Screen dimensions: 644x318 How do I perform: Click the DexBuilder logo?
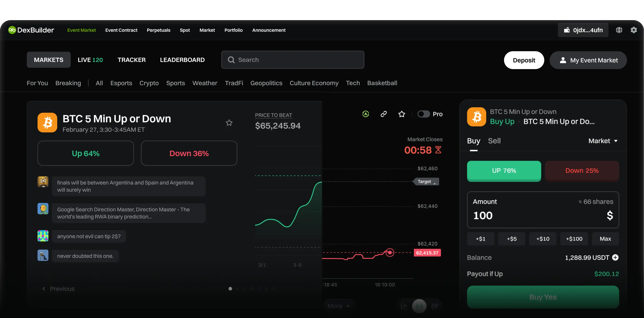[31, 30]
